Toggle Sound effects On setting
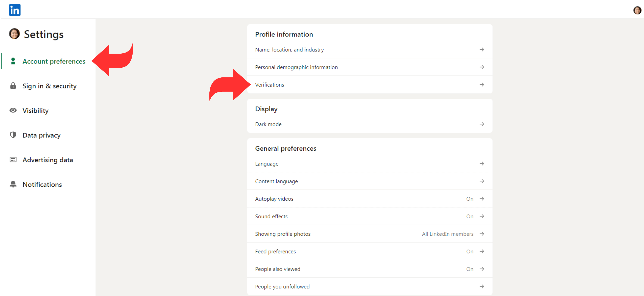The height and width of the screenshot is (296, 644). (469, 216)
